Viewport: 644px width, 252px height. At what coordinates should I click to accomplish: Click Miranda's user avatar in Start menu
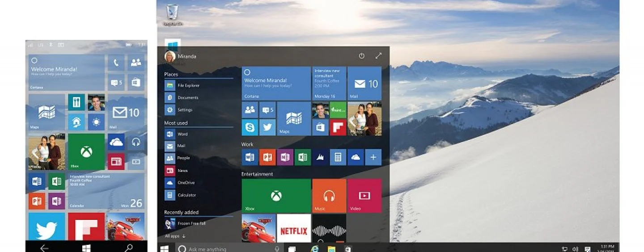click(170, 56)
